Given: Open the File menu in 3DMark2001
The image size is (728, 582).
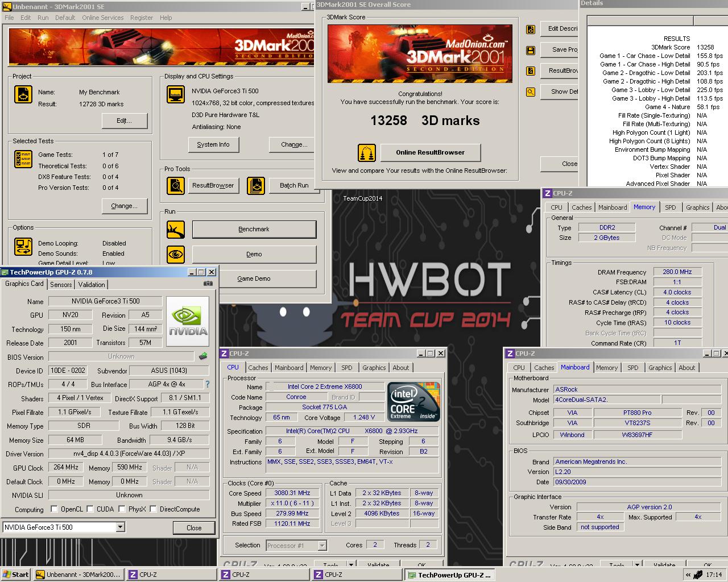Looking at the screenshot, I should [x=9, y=18].
